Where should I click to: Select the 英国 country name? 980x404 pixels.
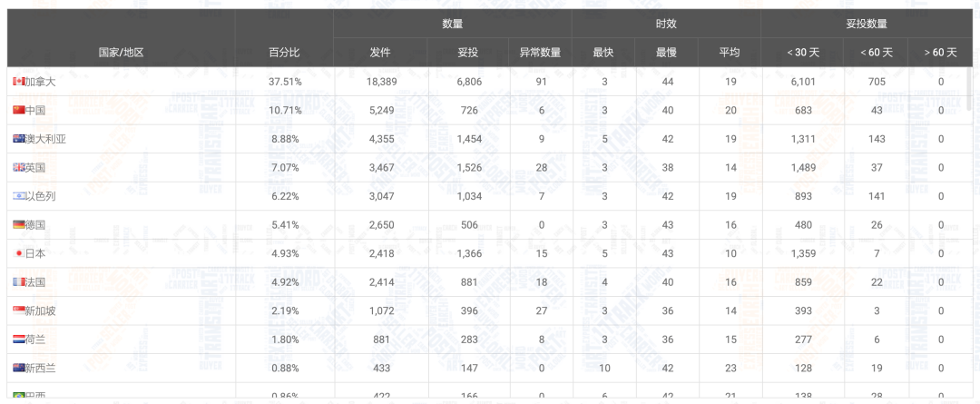tap(35, 168)
